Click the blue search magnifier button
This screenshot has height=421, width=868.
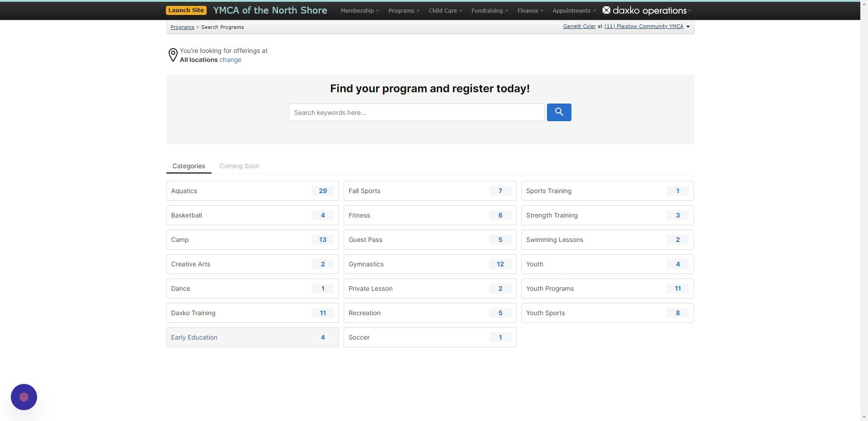[559, 112]
